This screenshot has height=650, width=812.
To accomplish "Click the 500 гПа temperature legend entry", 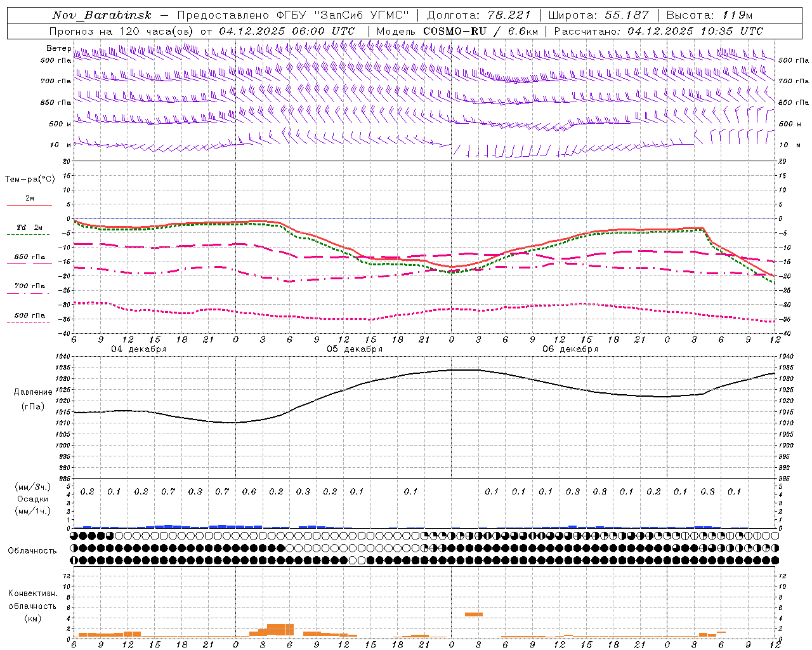I will (x=30, y=315).
